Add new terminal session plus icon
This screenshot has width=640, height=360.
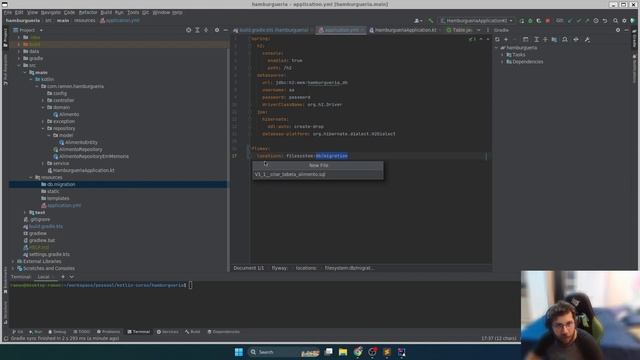63,277
